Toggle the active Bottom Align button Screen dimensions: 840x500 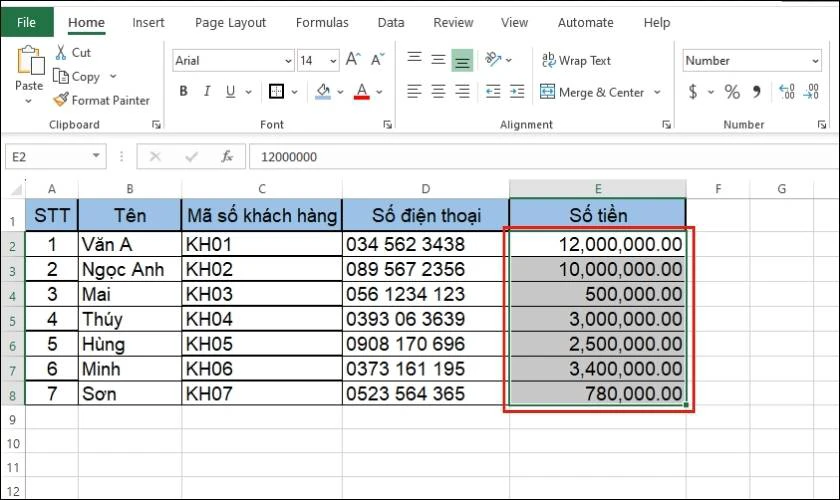(462, 60)
